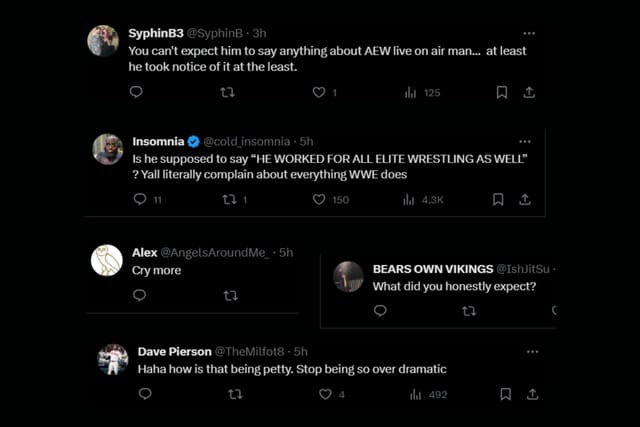The image size is (640, 427).
Task: View analytics for Insomnia's tweet
Action: 409,199
